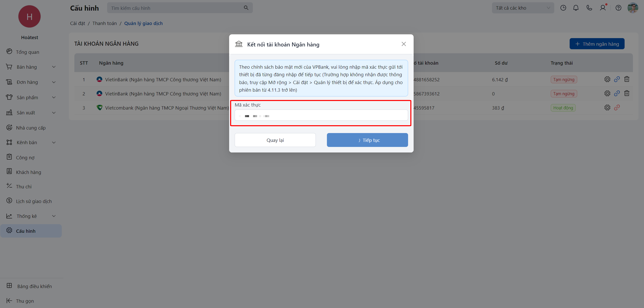Close the bank connection dialog
644x308 pixels.
tap(404, 44)
